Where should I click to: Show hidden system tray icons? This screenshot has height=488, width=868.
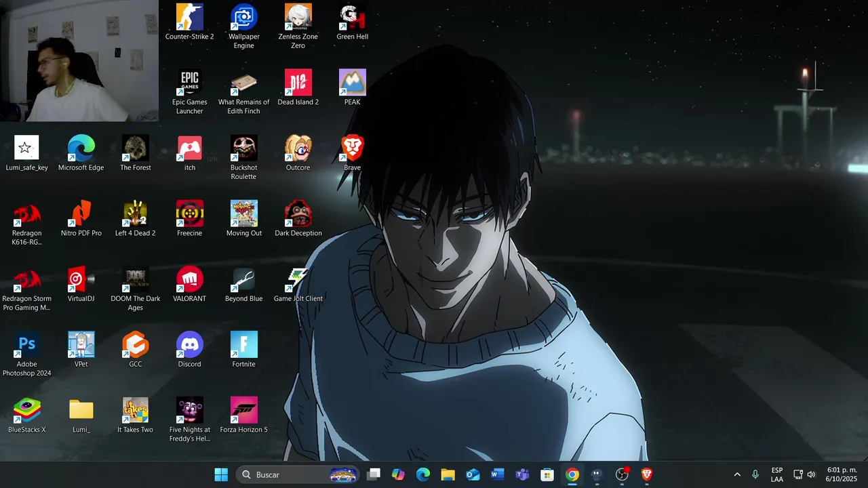pos(737,474)
